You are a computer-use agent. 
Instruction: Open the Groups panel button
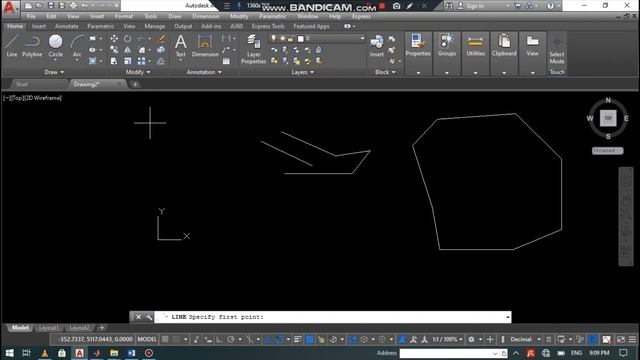click(x=447, y=54)
